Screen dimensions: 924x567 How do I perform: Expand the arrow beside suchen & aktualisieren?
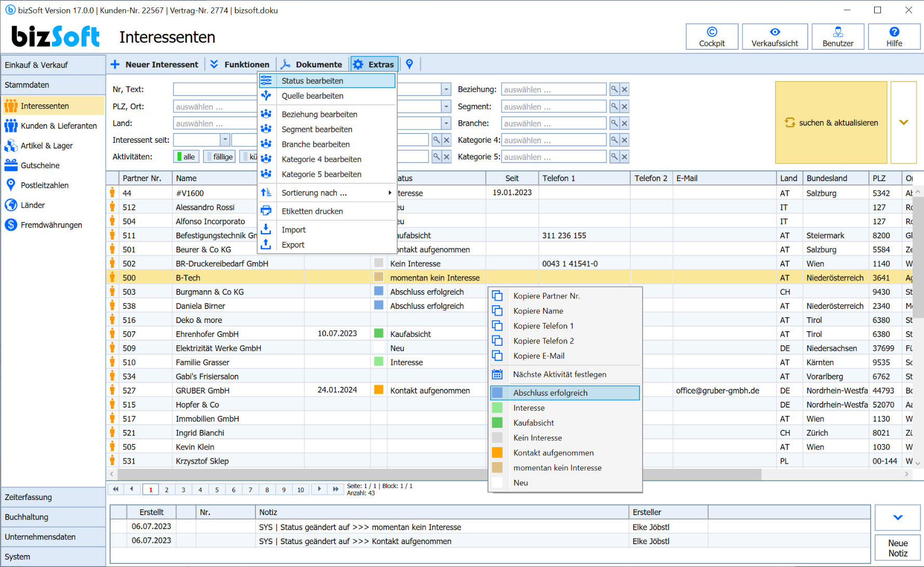(x=903, y=123)
